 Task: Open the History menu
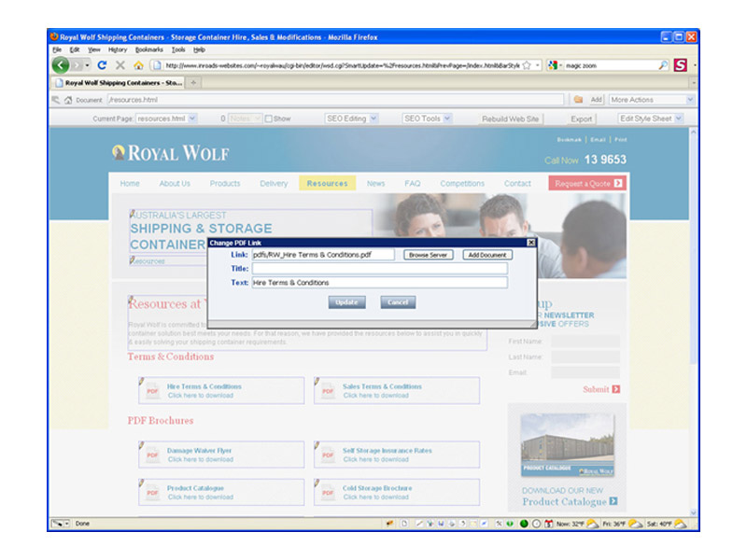point(118,49)
